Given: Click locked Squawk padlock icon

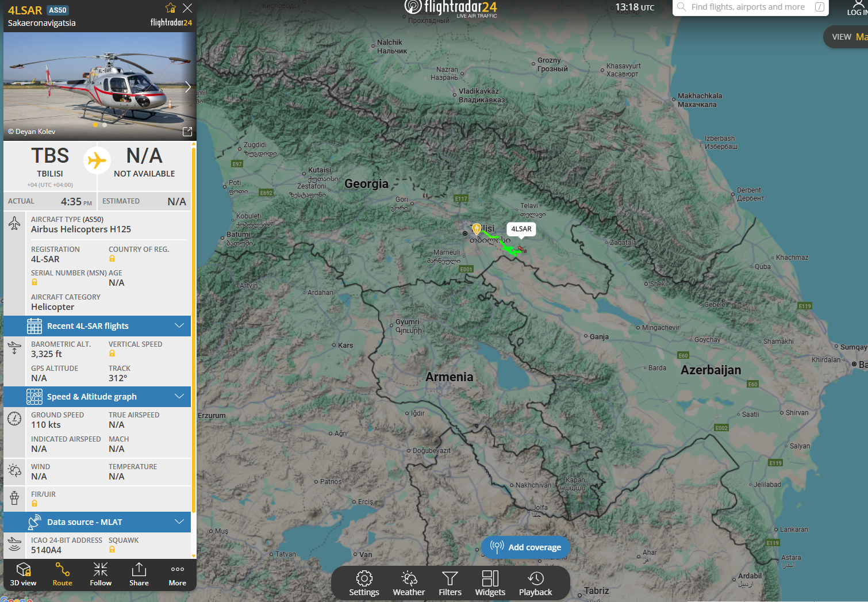Looking at the screenshot, I should point(112,550).
